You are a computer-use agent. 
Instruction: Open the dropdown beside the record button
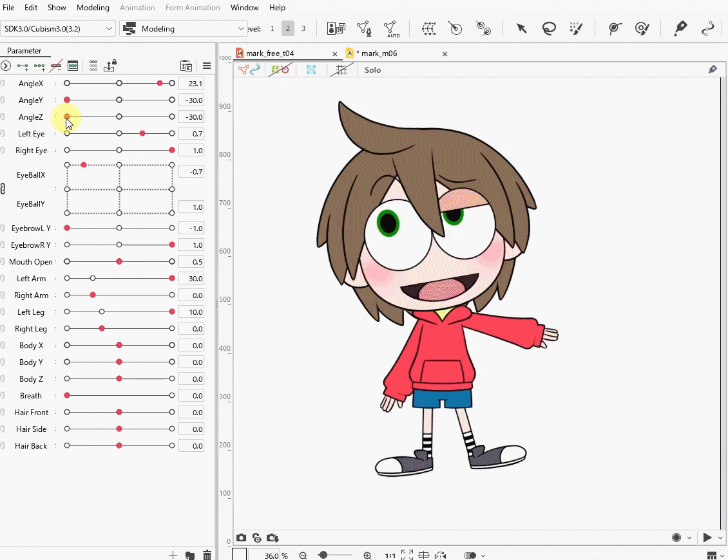pyautogui.click(x=689, y=537)
